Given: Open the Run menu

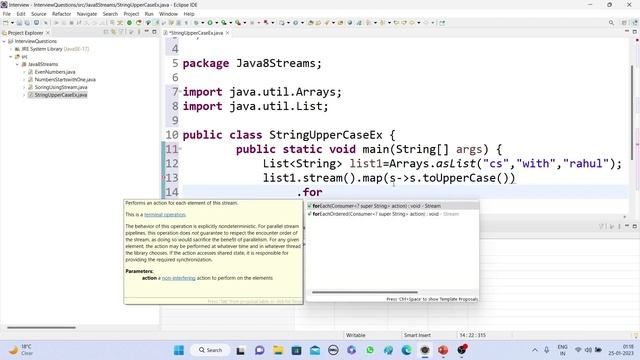Looking at the screenshot, I should click(149, 14).
